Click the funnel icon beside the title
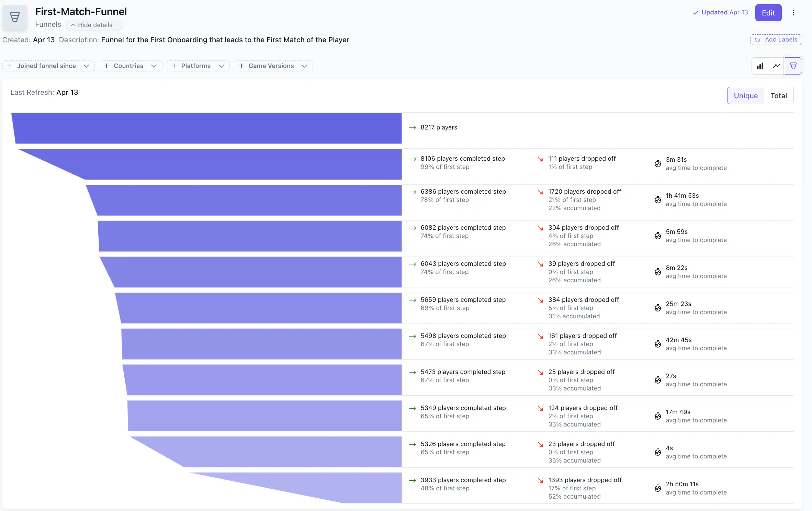Viewport: 812px width, 511px height. (15, 17)
